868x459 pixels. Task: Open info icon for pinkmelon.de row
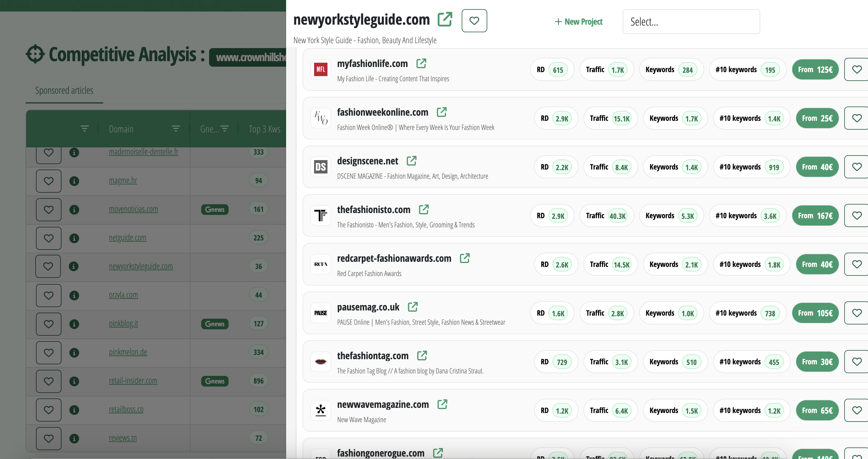[x=74, y=353]
